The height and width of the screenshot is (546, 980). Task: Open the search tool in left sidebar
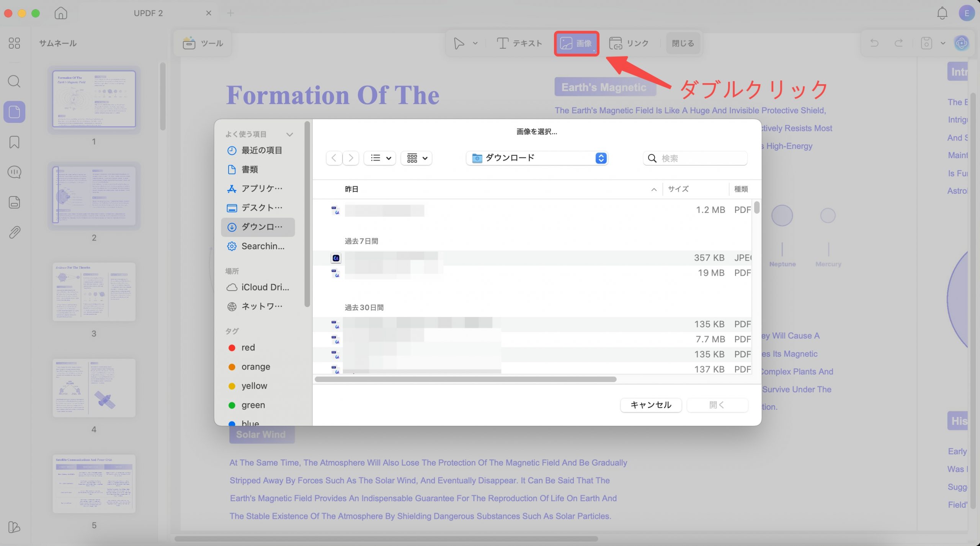point(14,81)
